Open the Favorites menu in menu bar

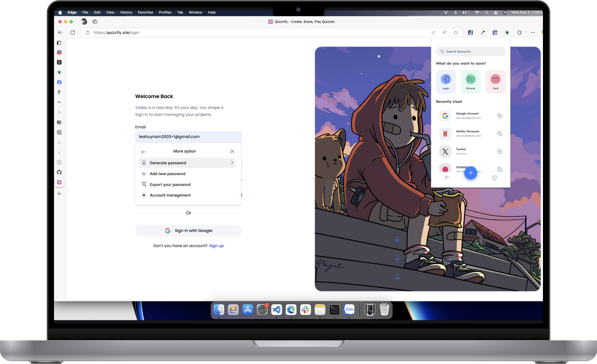[145, 12]
